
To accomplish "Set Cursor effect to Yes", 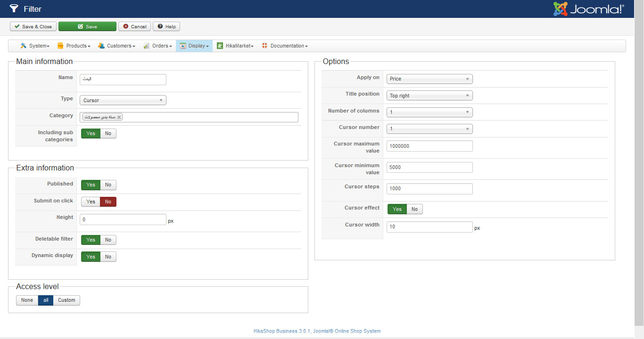I will pos(397,209).
